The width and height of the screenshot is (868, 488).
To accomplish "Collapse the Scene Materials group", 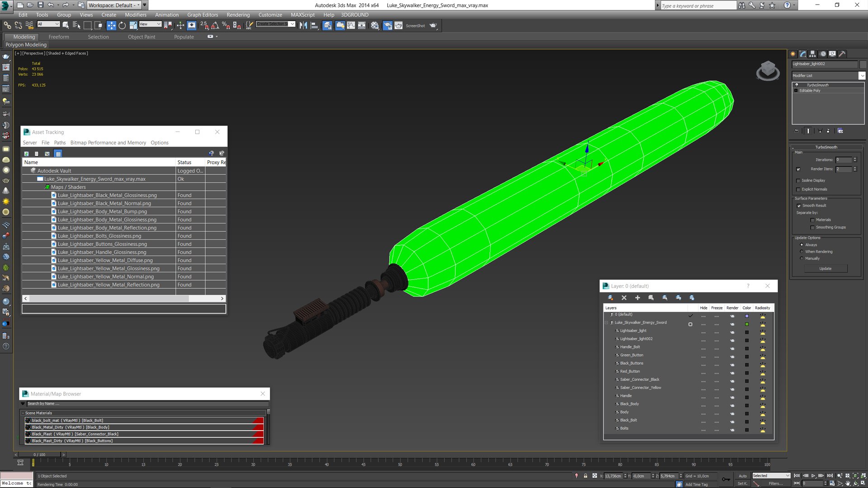I will 23,413.
